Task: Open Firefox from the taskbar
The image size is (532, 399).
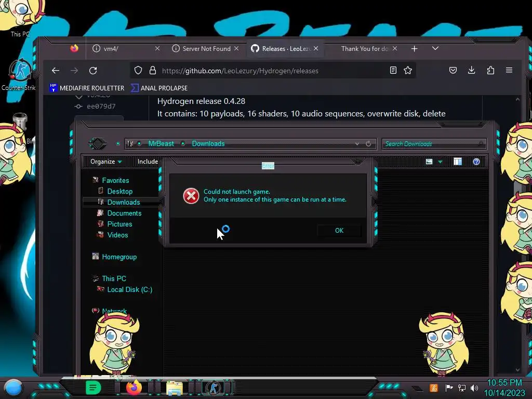Action: pyautogui.click(x=134, y=388)
